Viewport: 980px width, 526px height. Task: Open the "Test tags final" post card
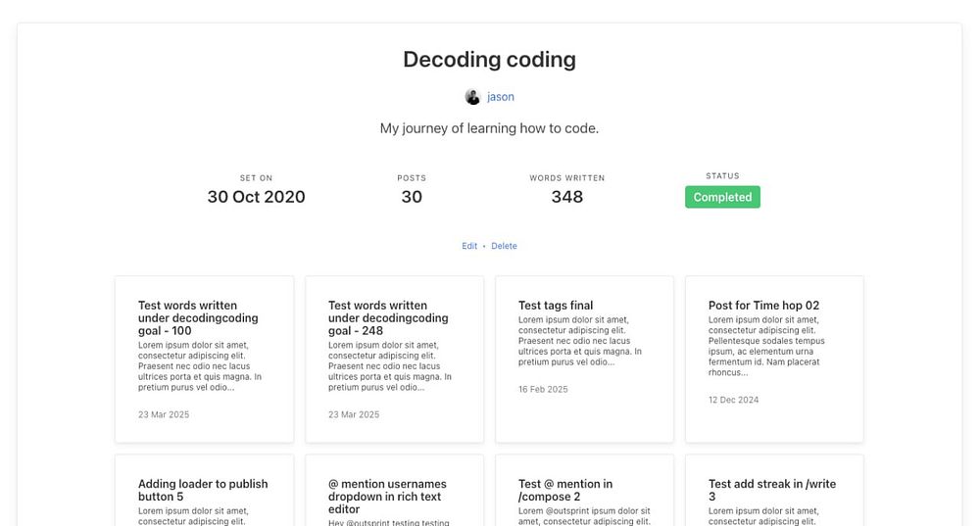(556, 306)
